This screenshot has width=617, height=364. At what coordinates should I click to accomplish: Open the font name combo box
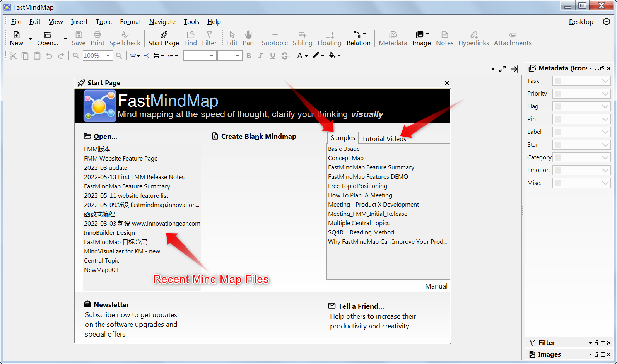pyautogui.click(x=200, y=56)
